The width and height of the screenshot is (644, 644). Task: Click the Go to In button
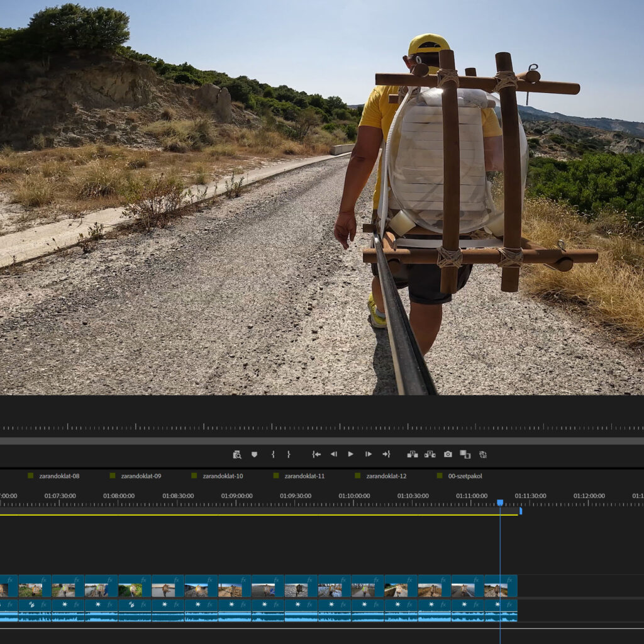click(316, 454)
